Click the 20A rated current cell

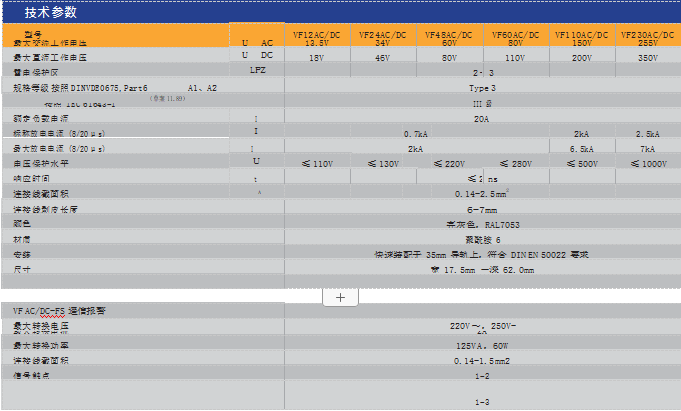(x=482, y=118)
